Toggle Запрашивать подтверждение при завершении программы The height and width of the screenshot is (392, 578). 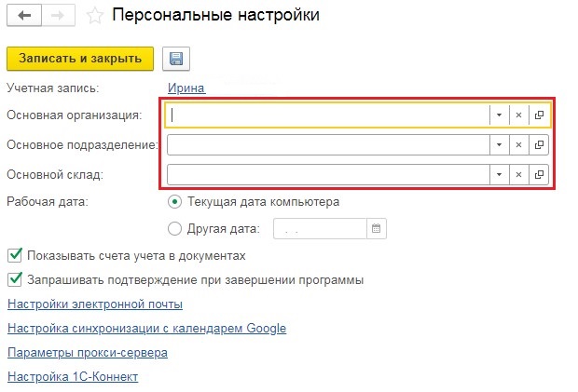click(x=14, y=279)
